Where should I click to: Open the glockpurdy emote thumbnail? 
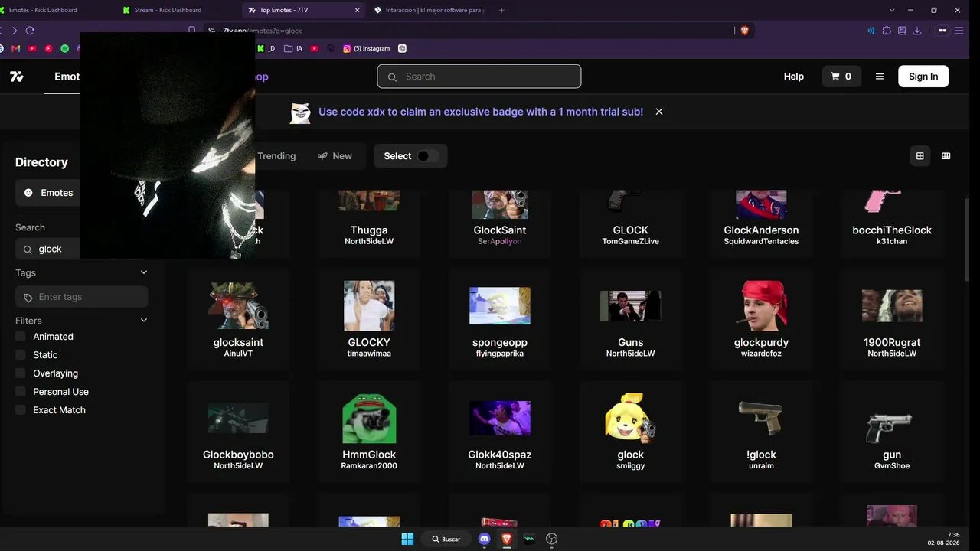tap(761, 306)
